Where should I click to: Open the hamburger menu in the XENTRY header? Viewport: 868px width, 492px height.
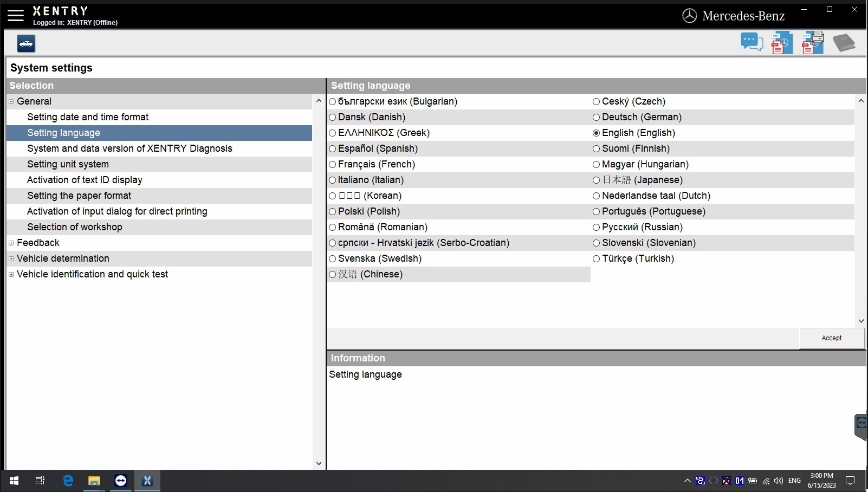(16, 15)
